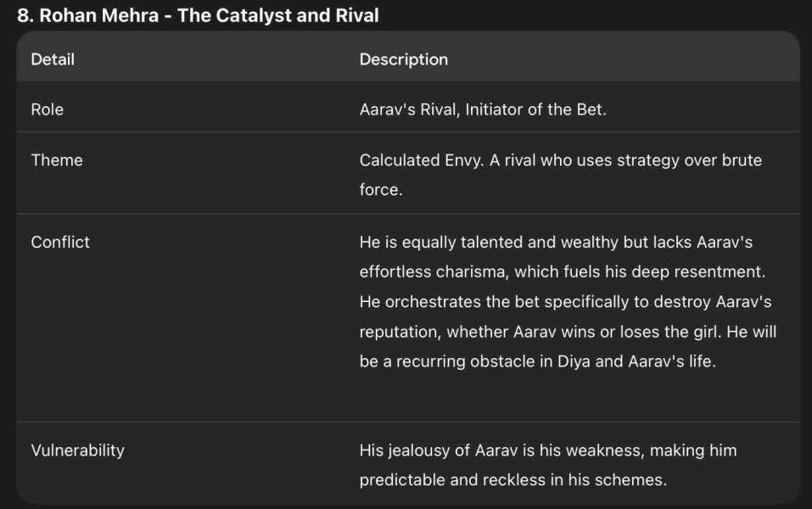Click the line "be a recurring obstacle in Diya and Aarav's life."
Viewport: 812px width, 509px height.
(537, 361)
